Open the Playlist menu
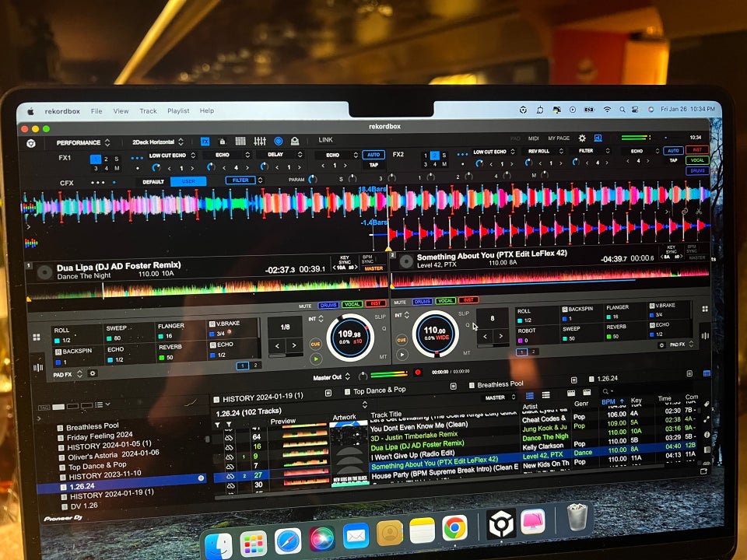This screenshot has width=747, height=560. [x=179, y=110]
